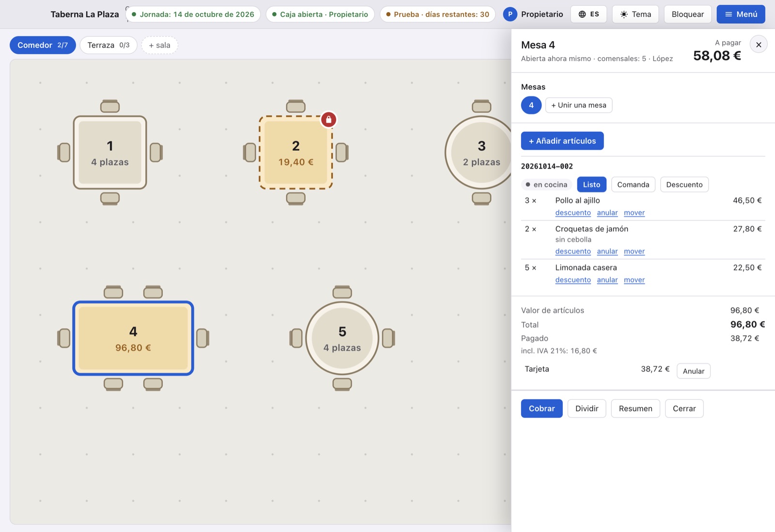Apply order Descuento button
This screenshot has width=775, height=532.
(x=684, y=185)
